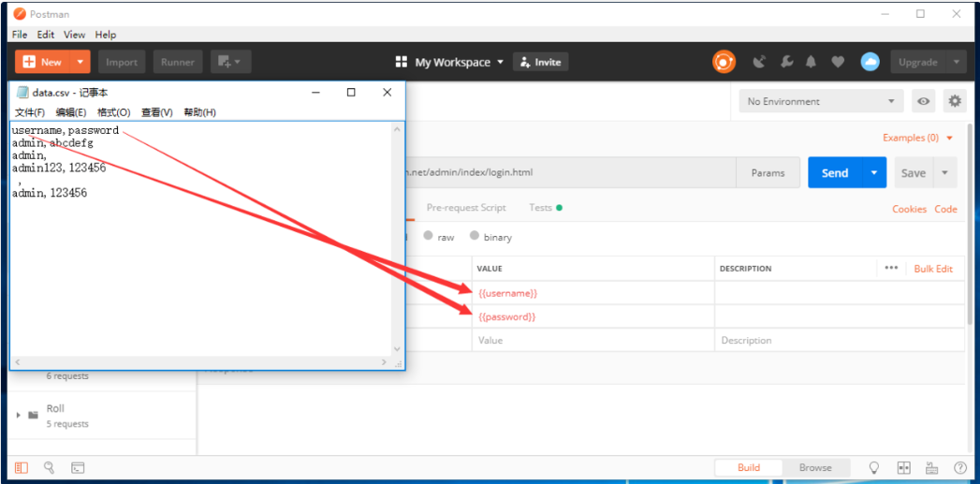Open Notepad 编辑(E) menu
980x484 pixels.
71,112
